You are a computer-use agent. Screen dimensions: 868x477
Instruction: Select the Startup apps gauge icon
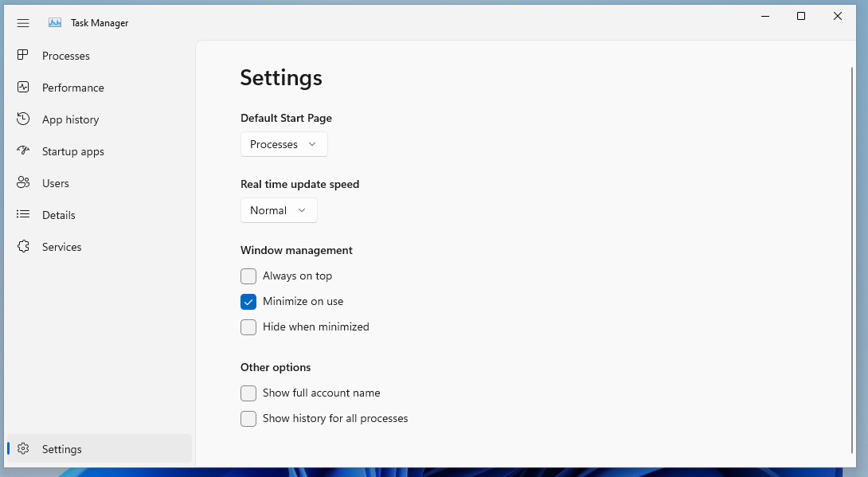pos(23,151)
